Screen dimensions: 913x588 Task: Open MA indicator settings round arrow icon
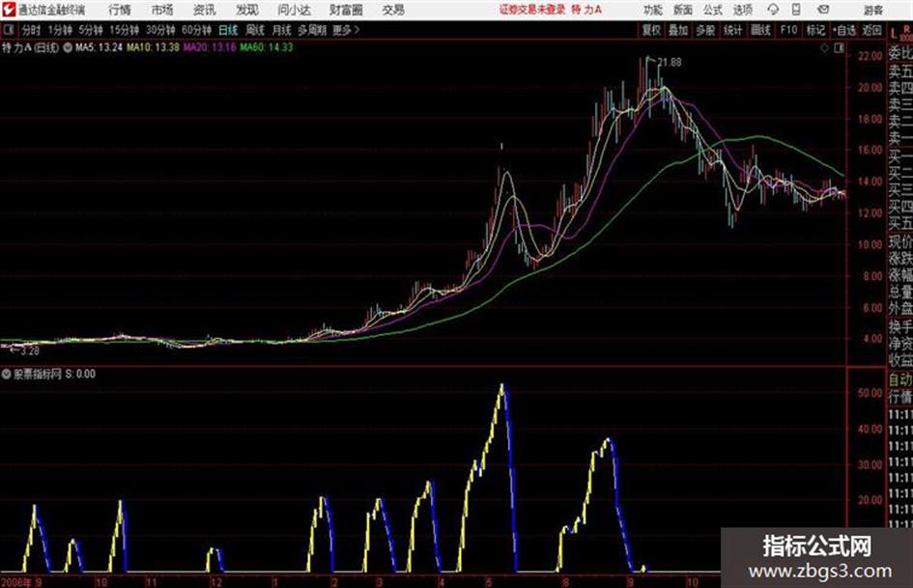(x=68, y=47)
